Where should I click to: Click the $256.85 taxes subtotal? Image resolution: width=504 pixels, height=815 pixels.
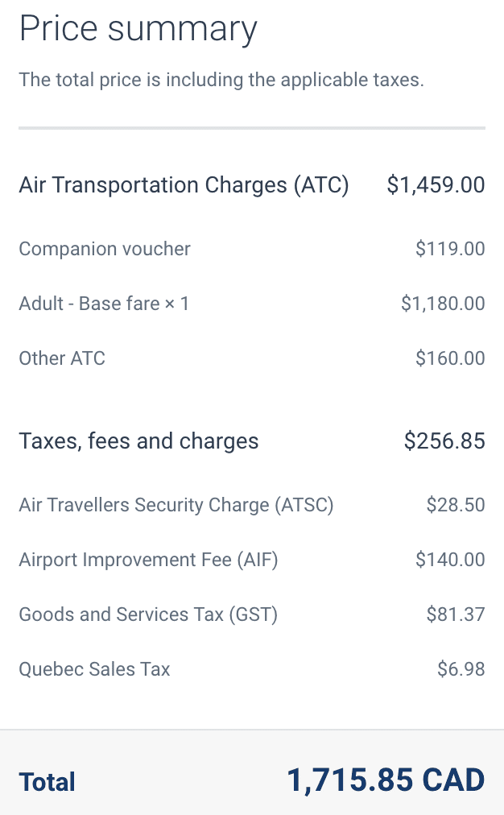(x=444, y=441)
